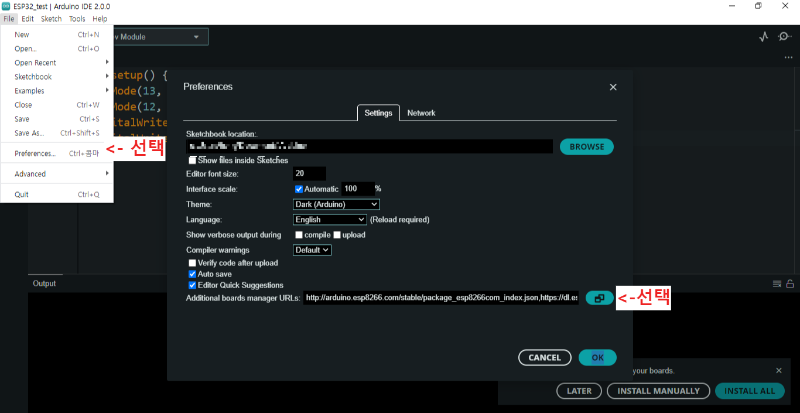Open the Edit menu
800x413 pixels.
[28, 19]
